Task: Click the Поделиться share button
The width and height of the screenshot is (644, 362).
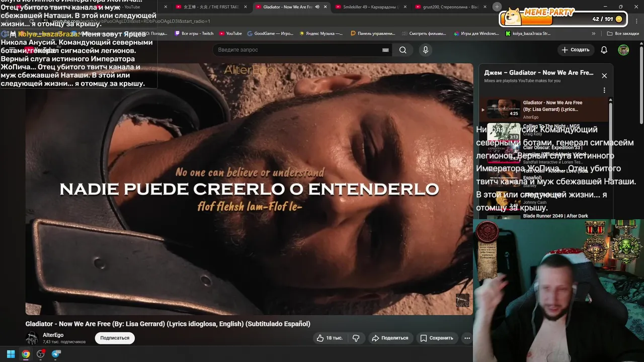Action: tap(389, 338)
